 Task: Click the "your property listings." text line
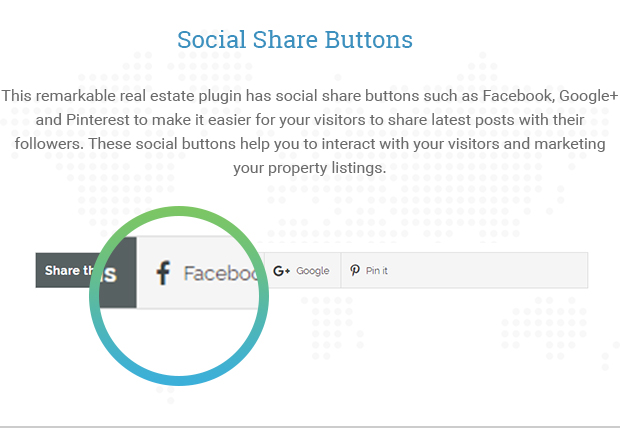click(310, 168)
